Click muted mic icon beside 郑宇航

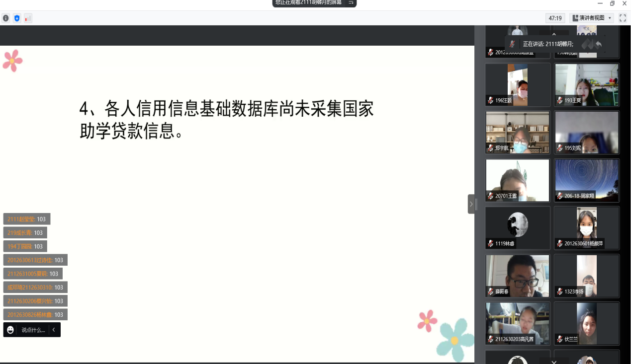pos(491,148)
